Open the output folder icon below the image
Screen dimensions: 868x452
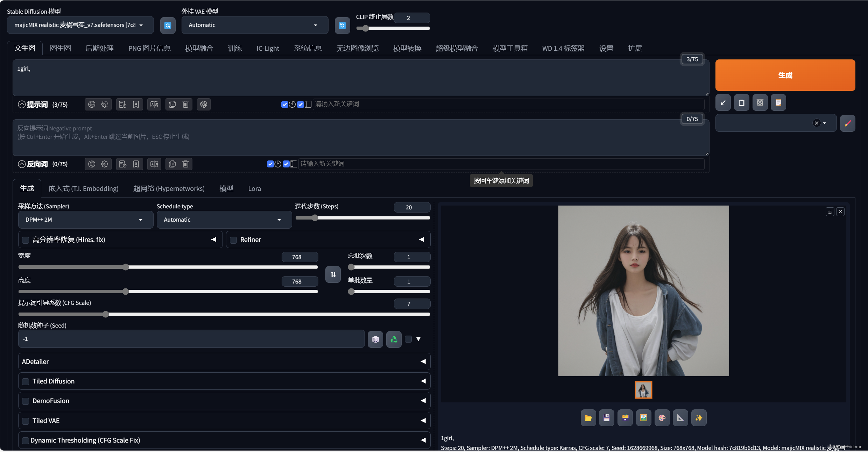588,418
